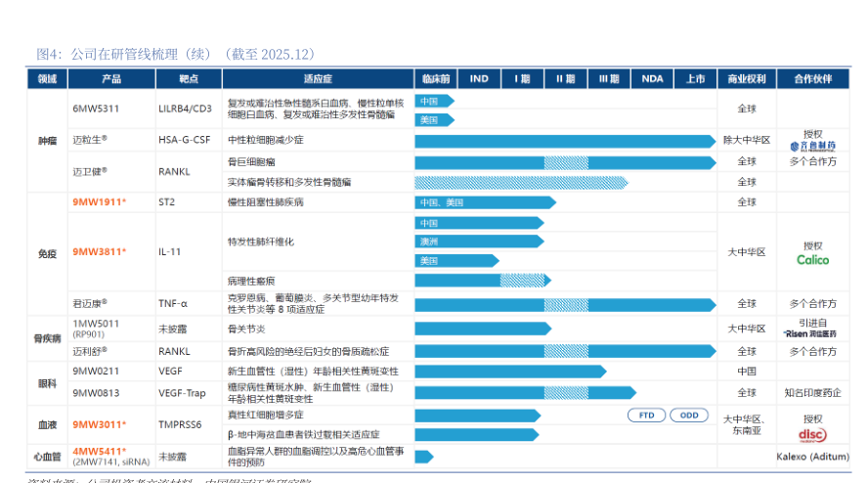Click the Kalexo (Aditum) partner text
The image size is (868, 483).
click(811, 457)
